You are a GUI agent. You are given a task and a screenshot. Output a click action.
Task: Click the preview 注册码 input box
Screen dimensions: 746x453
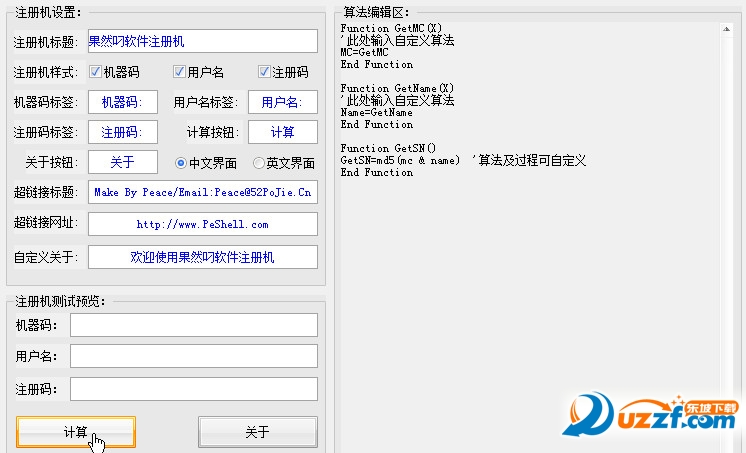tap(194, 389)
